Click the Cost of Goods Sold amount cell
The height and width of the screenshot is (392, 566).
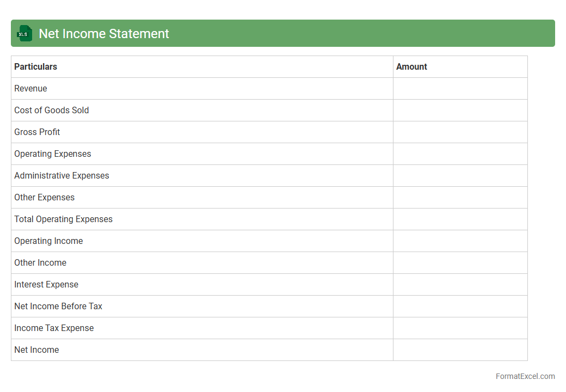(x=460, y=110)
